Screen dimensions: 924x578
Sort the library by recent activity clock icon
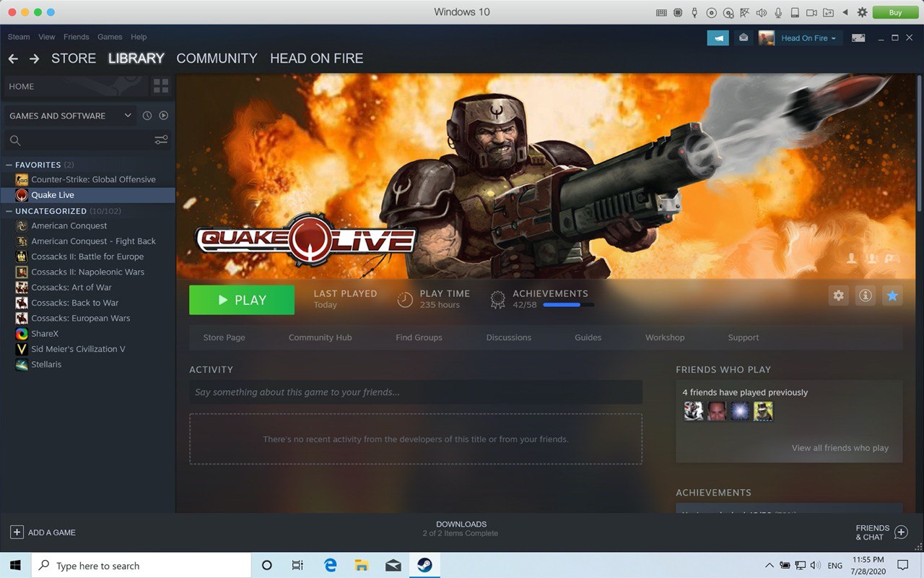pos(147,116)
